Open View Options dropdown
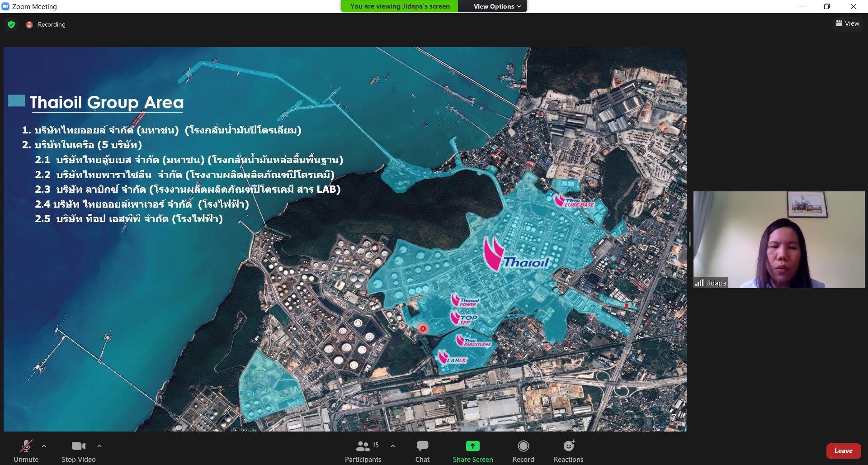This screenshot has width=868, height=465. pyautogui.click(x=497, y=6)
